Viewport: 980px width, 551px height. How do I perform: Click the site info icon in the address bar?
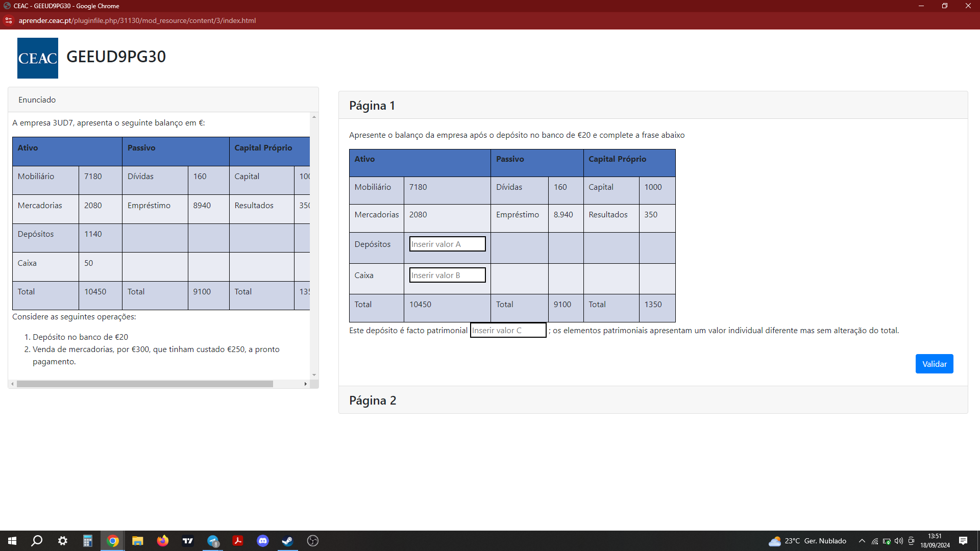(9, 21)
